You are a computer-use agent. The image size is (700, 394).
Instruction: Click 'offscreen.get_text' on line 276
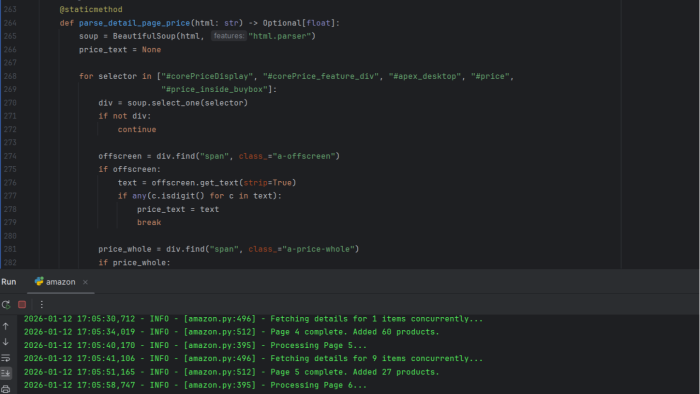click(x=195, y=183)
